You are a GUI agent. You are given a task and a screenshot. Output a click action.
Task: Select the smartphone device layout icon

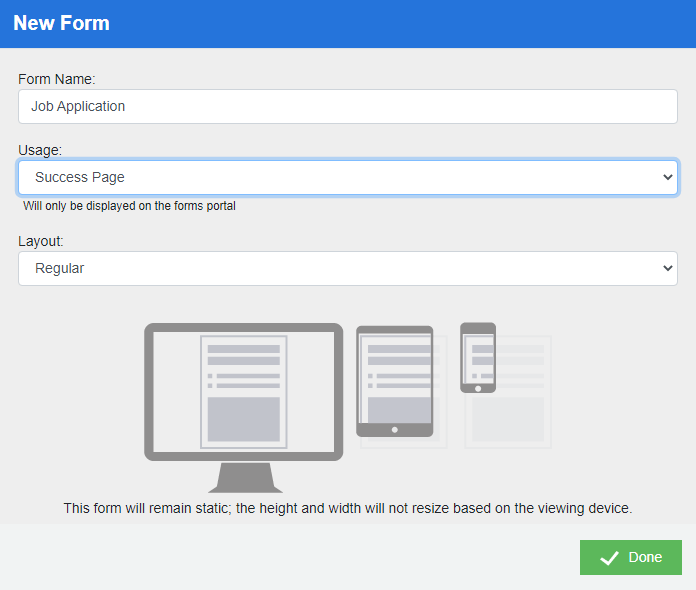[477, 357]
